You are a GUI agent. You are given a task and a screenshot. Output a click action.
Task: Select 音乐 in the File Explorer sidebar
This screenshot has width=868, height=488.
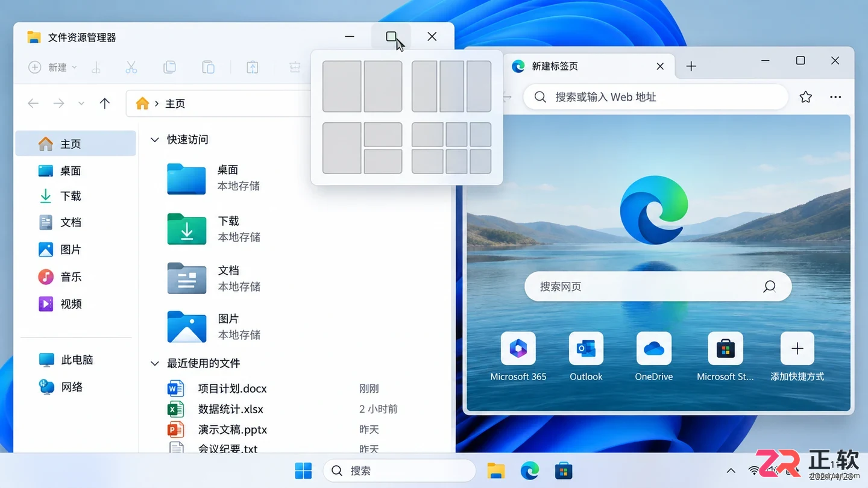click(x=76, y=277)
